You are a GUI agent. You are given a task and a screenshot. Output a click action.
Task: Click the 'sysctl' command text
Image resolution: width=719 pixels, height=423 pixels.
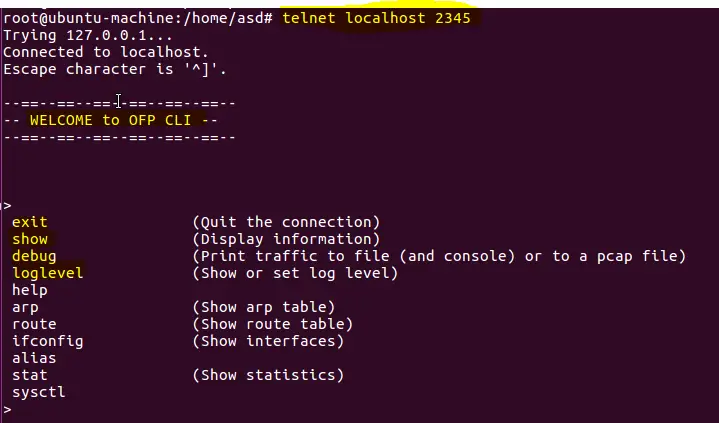click(39, 392)
